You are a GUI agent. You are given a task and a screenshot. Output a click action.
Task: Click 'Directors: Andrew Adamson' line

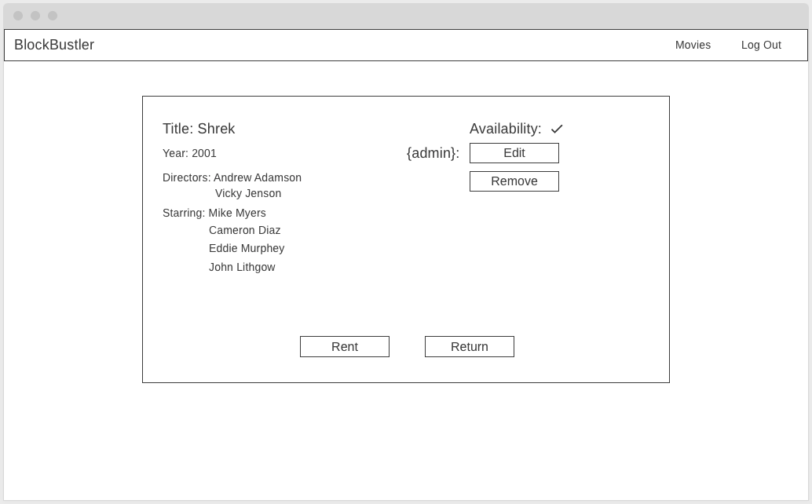(x=232, y=177)
